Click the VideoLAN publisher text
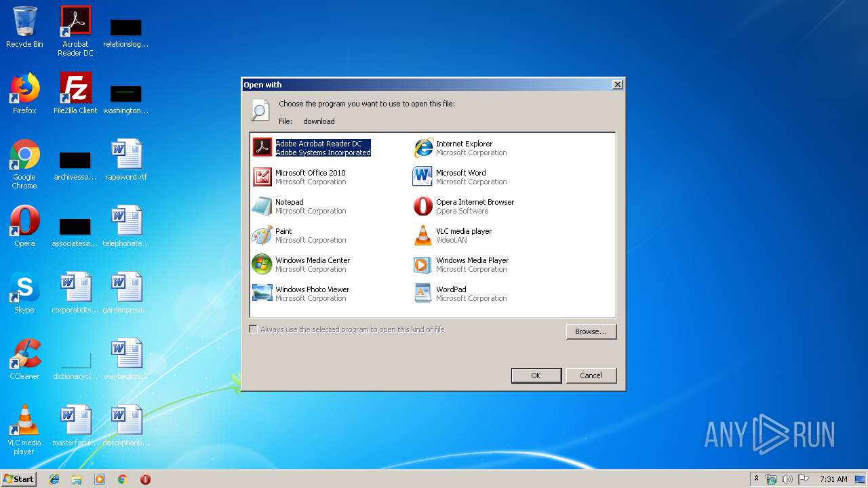The image size is (868, 488). pyautogui.click(x=452, y=240)
